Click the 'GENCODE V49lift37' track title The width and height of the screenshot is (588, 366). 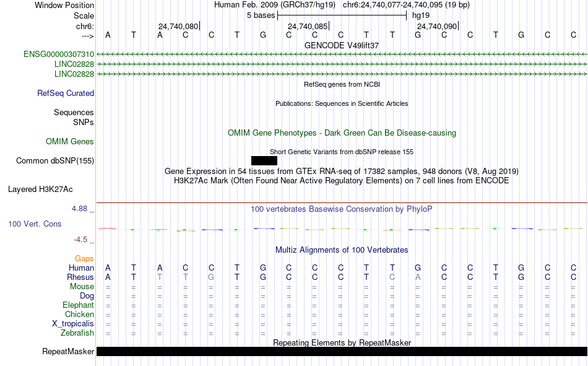[x=342, y=45]
